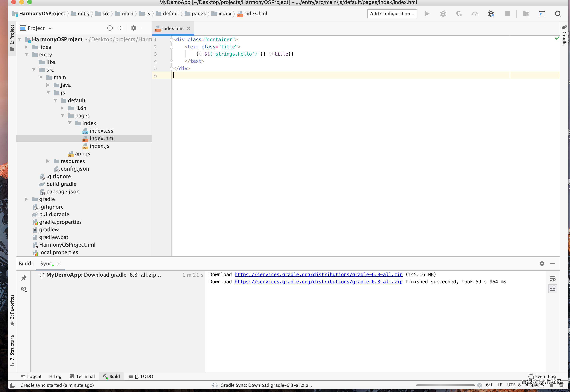Cancel the Gradle sync progress
This screenshot has height=392, width=570.
pyautogui.click(x=479, y=385)
